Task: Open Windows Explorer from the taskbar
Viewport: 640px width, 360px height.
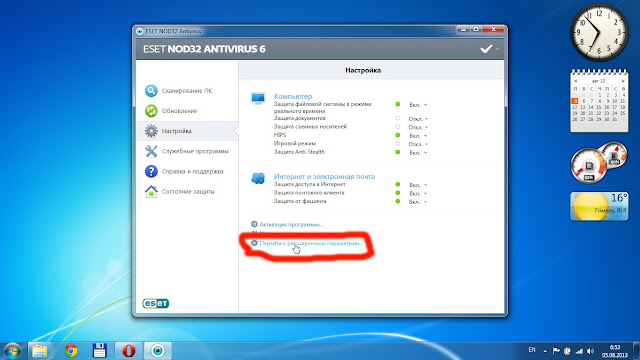Action: tap(40, 351)
